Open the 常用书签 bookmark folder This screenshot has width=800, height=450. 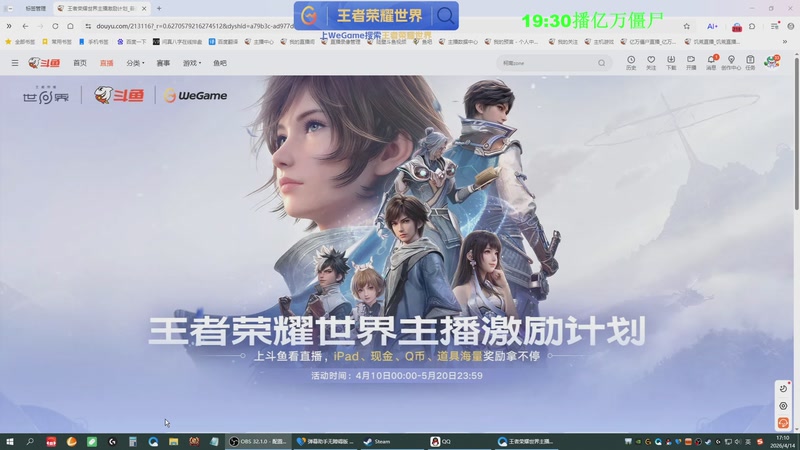[57, 42]
